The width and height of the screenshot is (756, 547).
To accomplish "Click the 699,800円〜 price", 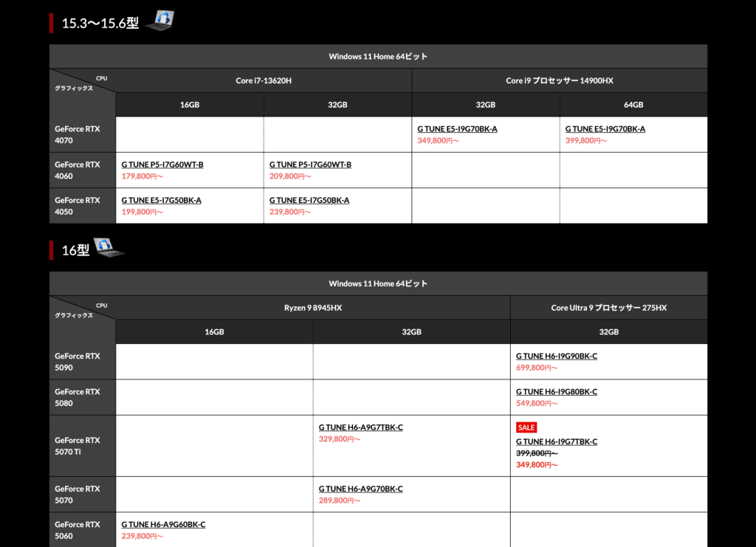I will pyautogui.click(x=537, y=368).
